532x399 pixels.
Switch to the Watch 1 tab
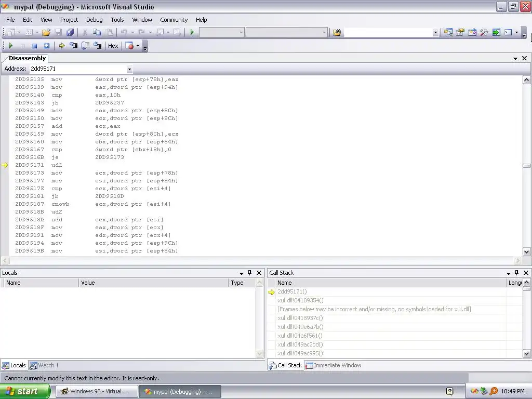pos(44,365)
